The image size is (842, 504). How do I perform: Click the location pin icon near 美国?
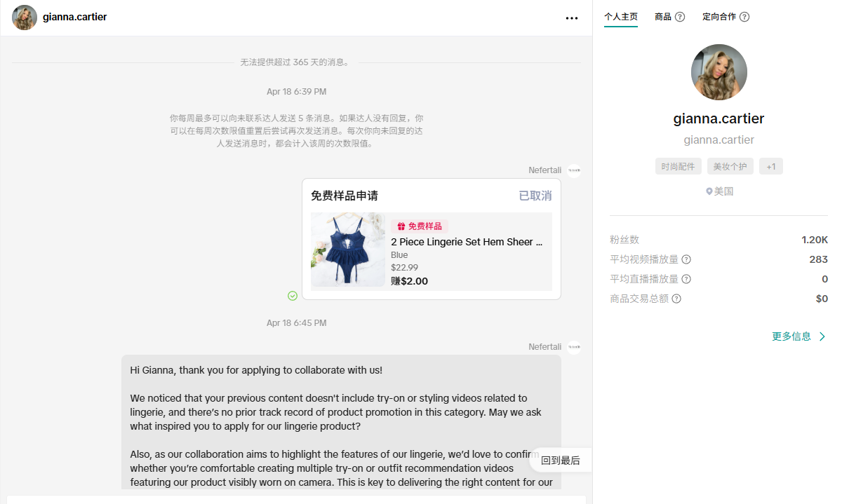pyautogui.click(x=708, y=191)
